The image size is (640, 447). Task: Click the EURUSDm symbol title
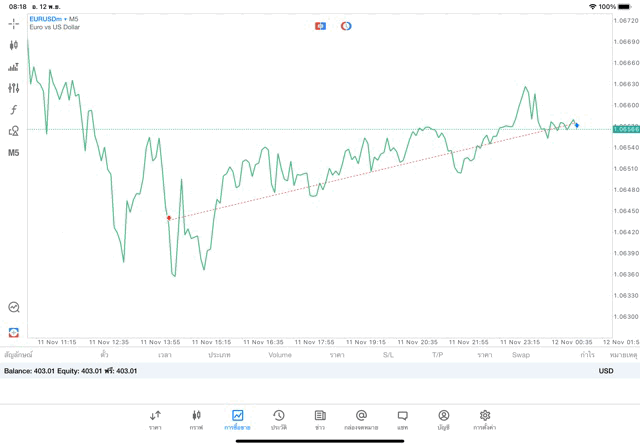click(x=47, y=18)
